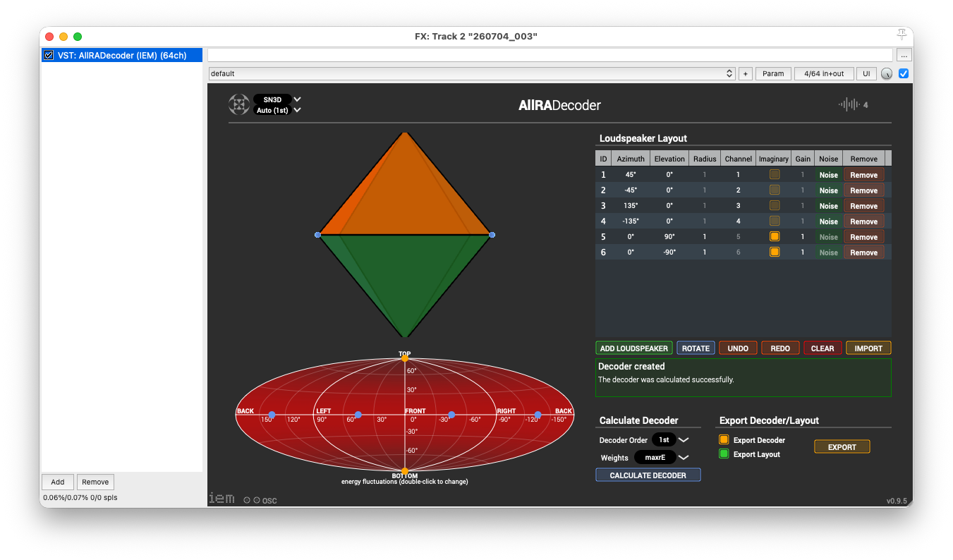The height and width of the screenshot is (560, 953).
Task: Toggle the plugin bypass checkbox
Action: (x=904, y=73)
